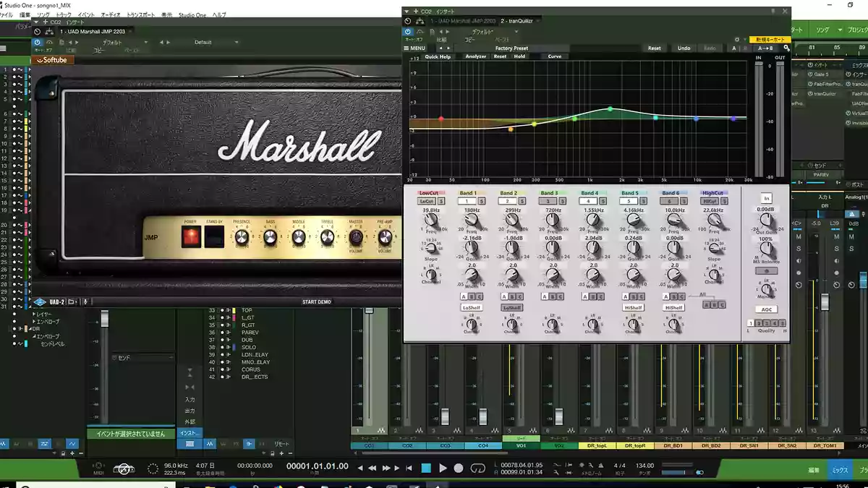Viewport: 868px width, 488px height.
Task: Solo Band 2 with its S button
Action: click(523, 202)
